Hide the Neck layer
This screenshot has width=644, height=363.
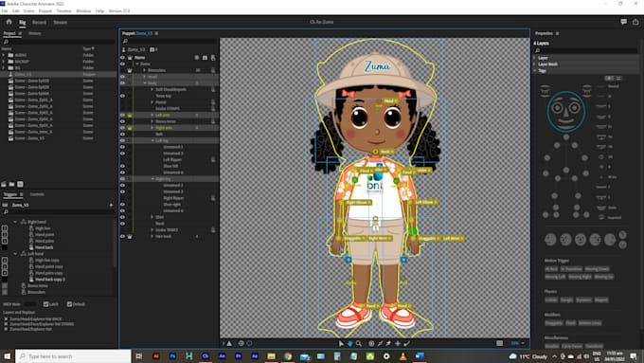122,224
